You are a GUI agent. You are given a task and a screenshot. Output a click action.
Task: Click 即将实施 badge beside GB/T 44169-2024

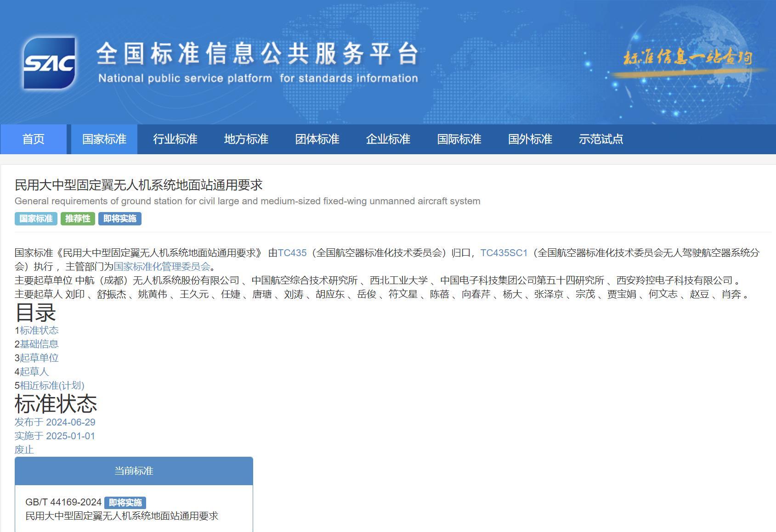coord(125,503)
